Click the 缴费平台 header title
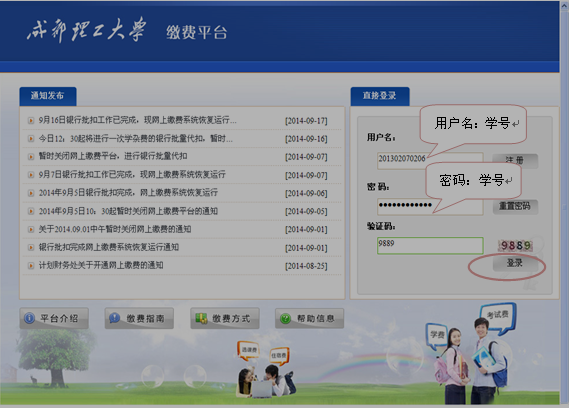The width and height of the screenshot is (569, 408). [x=197, y=33]
